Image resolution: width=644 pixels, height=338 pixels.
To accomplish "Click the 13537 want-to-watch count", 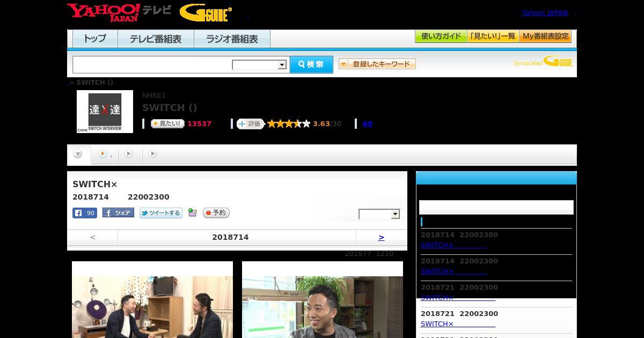I will tap(199, 124).
